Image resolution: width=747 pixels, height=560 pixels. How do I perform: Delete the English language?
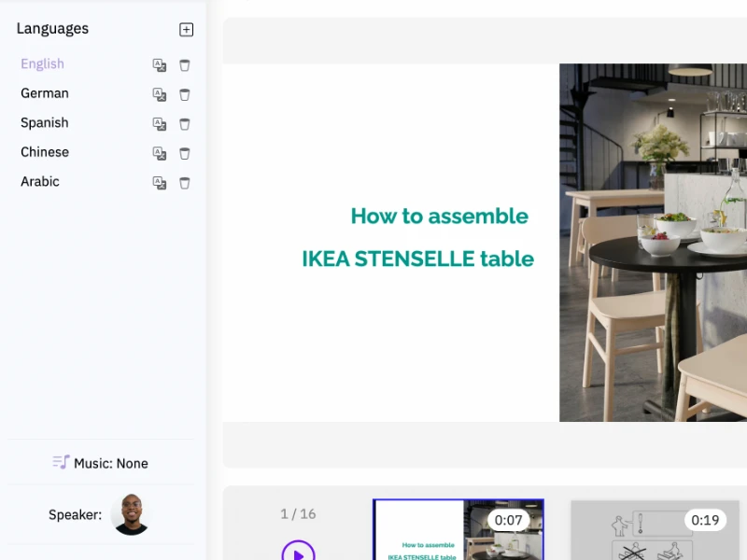[x=185, y=65]
